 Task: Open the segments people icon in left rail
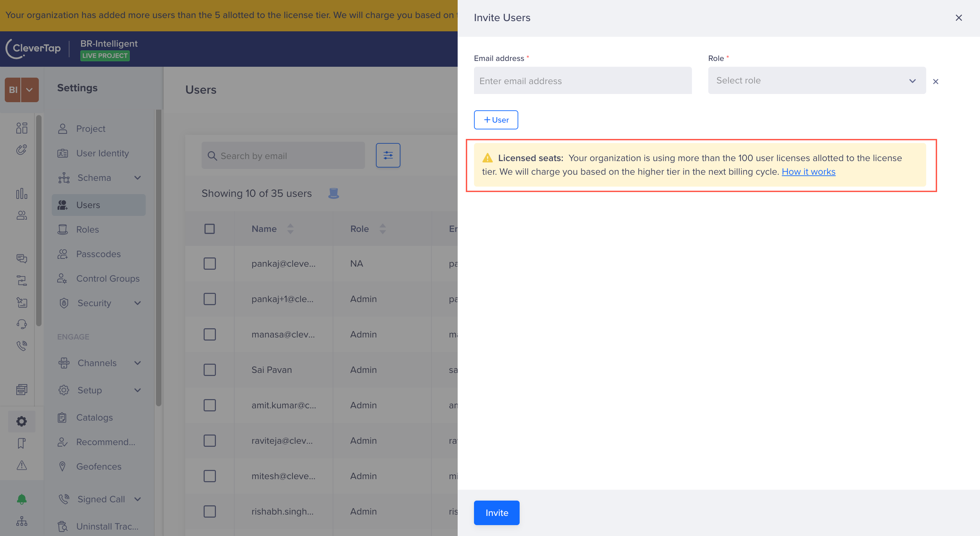point(22,216)
